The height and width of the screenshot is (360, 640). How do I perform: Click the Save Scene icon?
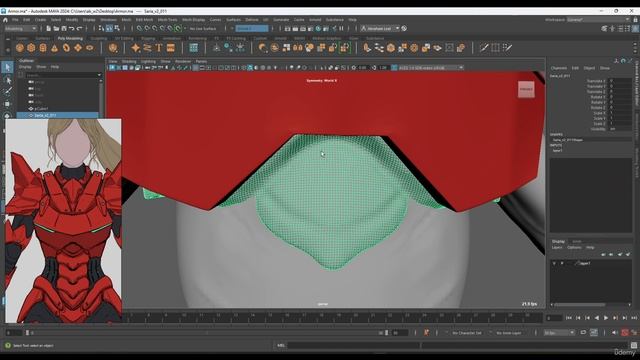pyautogui.click(x=64, y=29)
